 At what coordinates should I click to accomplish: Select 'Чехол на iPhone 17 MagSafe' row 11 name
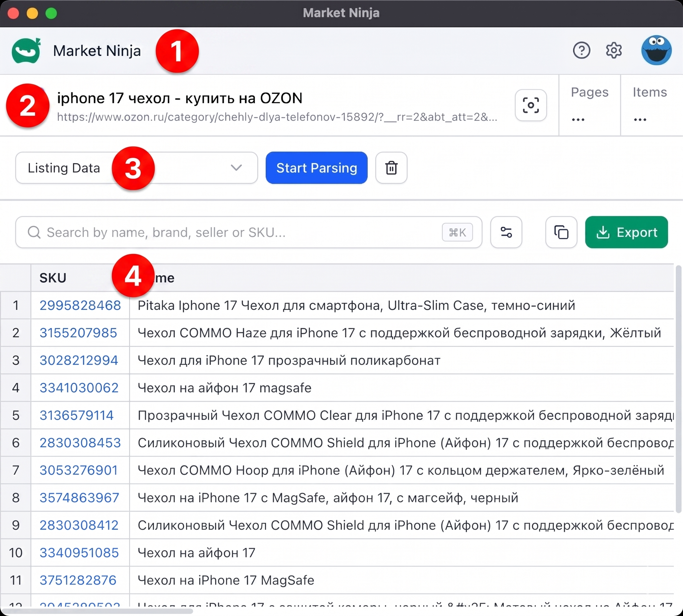(x=226, y=580)
